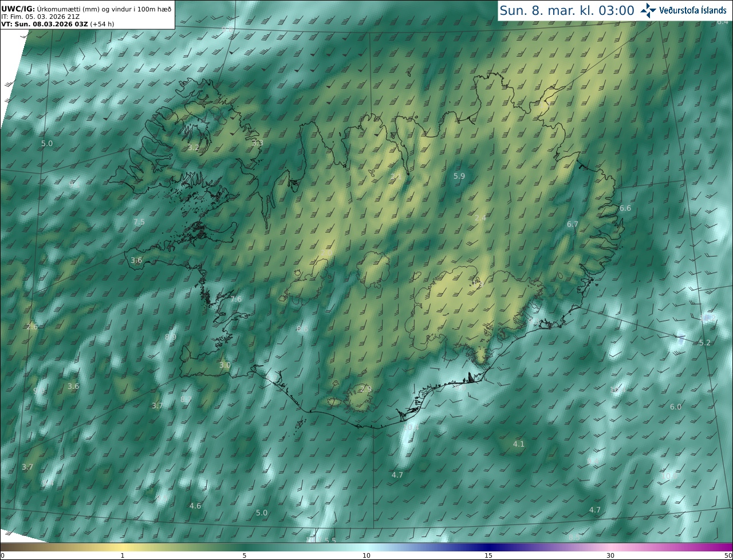Viewport: 733px width, 560px height.
Task: Click the 0 tick on the color scale
Action: pyautogui.click(x=2, y=555)
